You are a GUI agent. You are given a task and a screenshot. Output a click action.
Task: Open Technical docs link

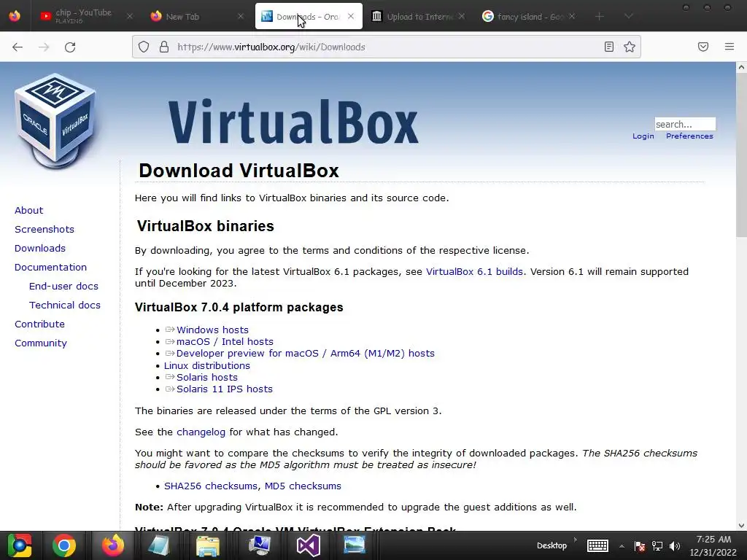[65, 306]
